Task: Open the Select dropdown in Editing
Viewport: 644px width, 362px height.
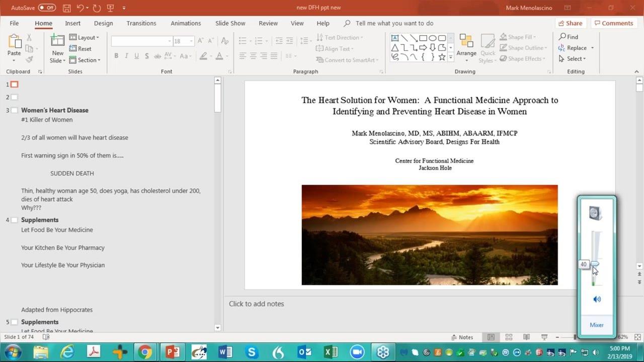Action: pyautogui.click(x=572, y=59)
